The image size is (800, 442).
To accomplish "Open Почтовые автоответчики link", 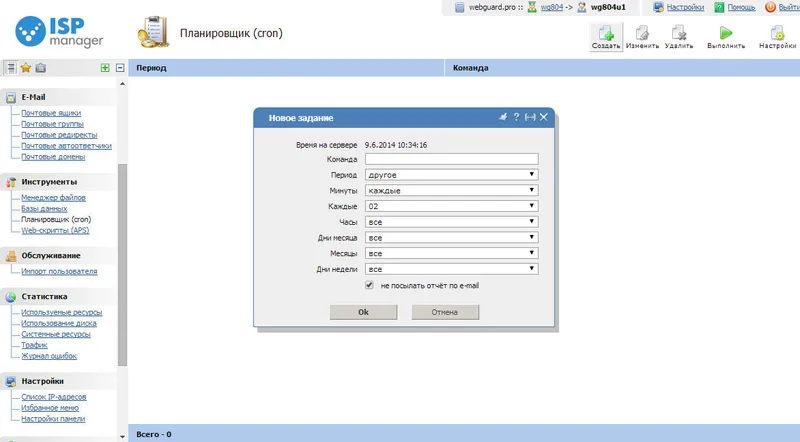I will 66,146.
